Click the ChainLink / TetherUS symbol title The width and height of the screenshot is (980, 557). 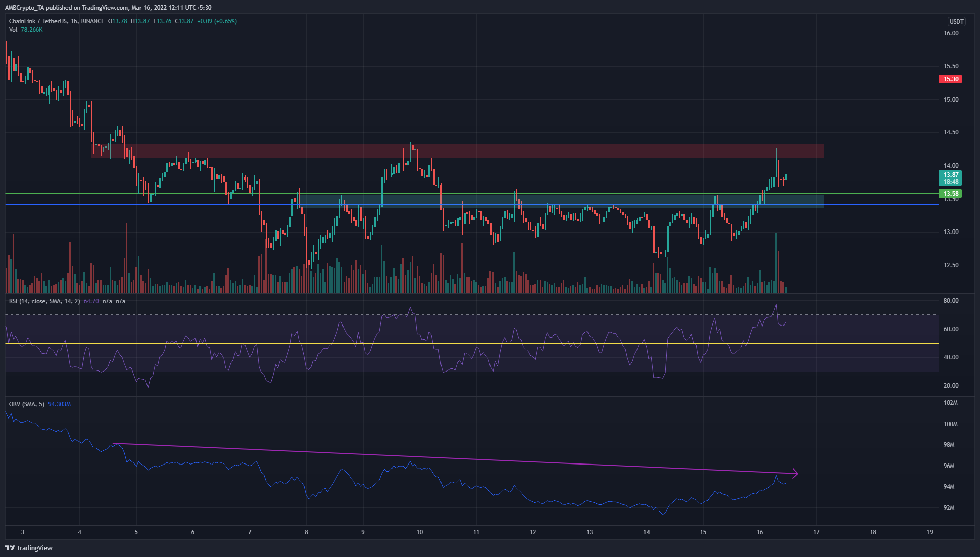click(38, 21)
